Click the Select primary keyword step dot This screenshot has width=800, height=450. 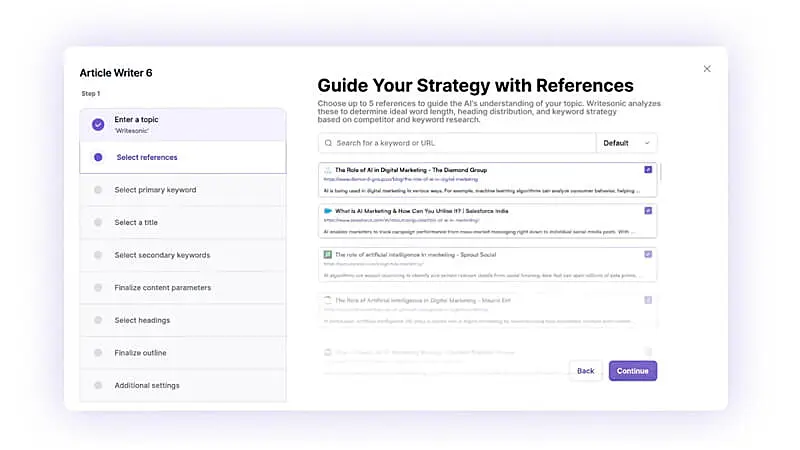98,190
